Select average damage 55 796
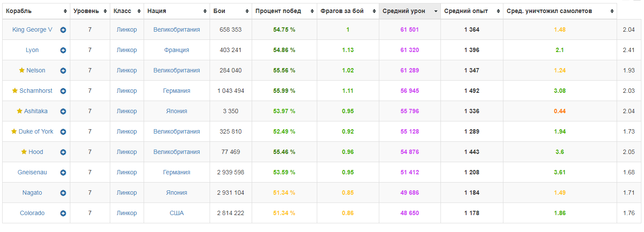 click(410, 111)
